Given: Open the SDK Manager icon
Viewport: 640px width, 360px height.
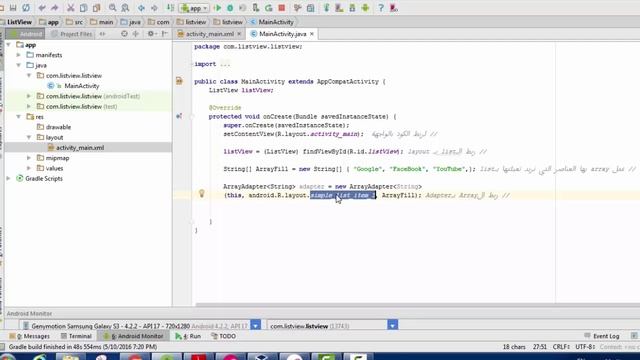Looking at the screenshot, I should pos(352,8).
